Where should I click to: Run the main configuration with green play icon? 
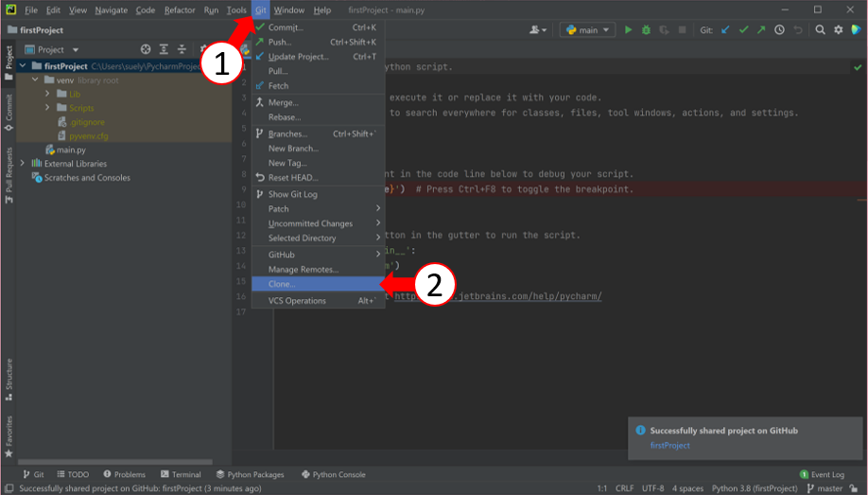tap(628, 30)
